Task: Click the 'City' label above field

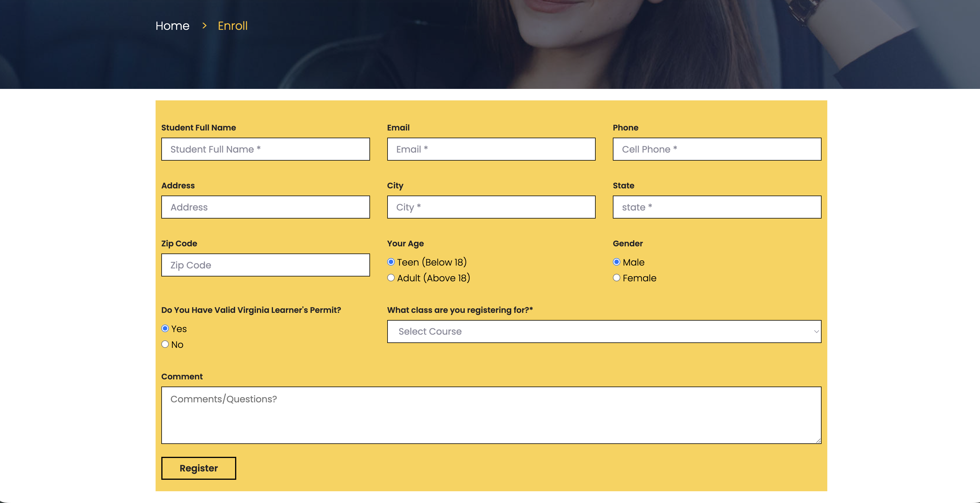Action: tap(395, 186)
